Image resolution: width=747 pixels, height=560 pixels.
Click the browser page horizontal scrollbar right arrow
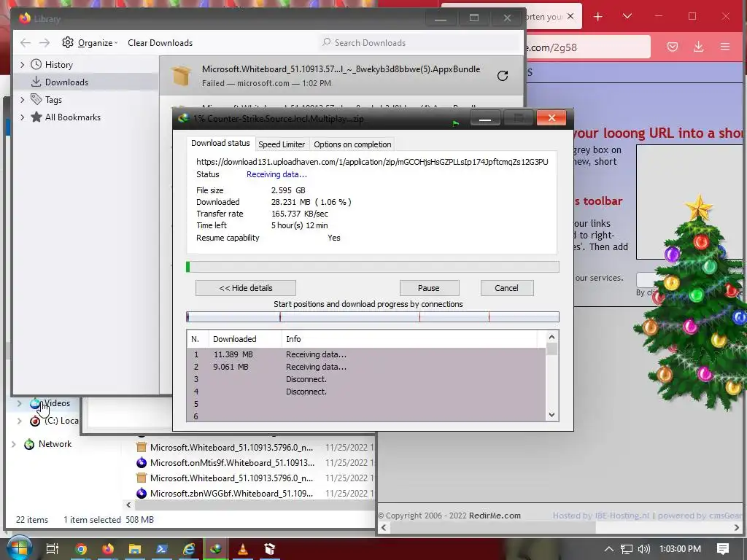point(737,527)
